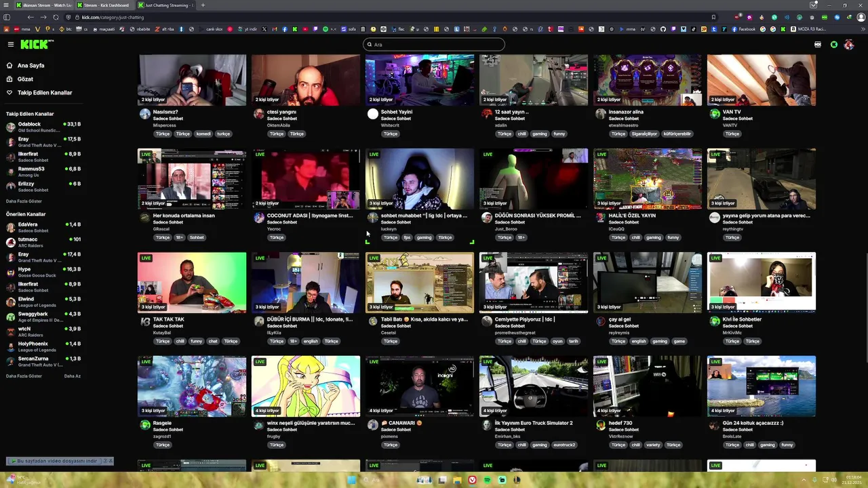Open Takip Edilen Kanallar page
Viewport: 868px width, 488px height.
(x=45, y=93)
